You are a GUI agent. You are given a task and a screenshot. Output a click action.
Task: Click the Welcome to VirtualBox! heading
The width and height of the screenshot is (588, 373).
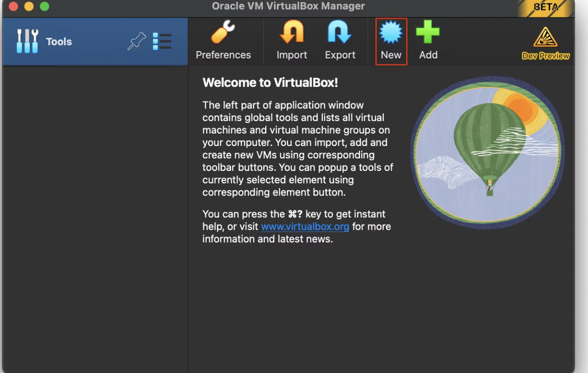point(270,83)
